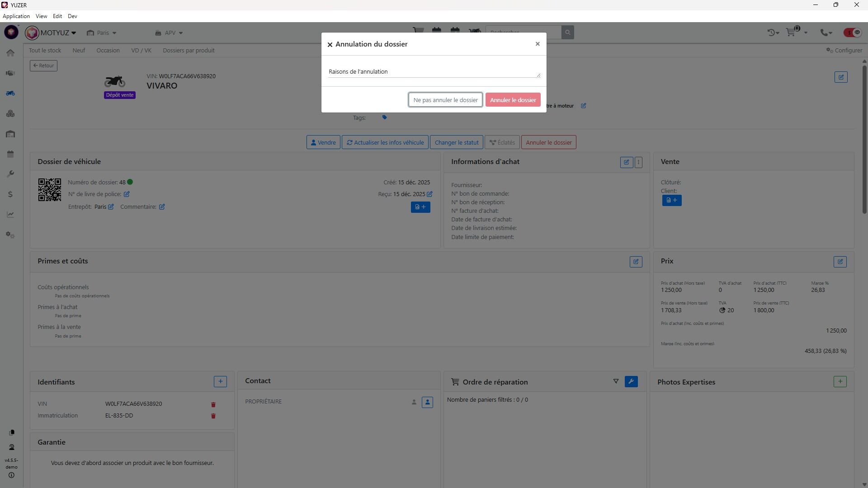Click the Raisons de l'annulation text field

click(433, 71)
